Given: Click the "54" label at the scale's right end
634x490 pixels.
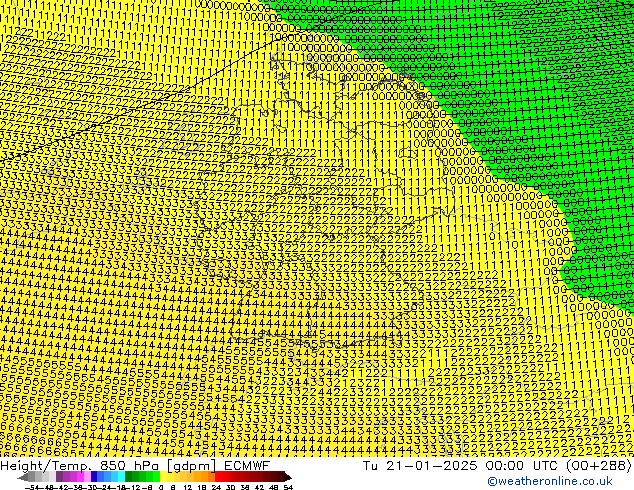Looking at the screenshot, I should coord(288,488).
